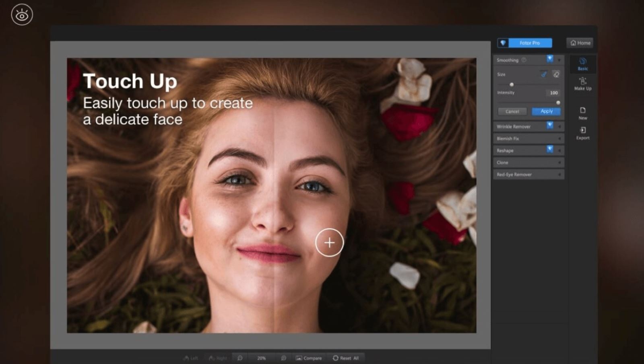Click the zoom in magnifier icon
This screenshot has height=364, width=644.
click(x=283, y=358)
